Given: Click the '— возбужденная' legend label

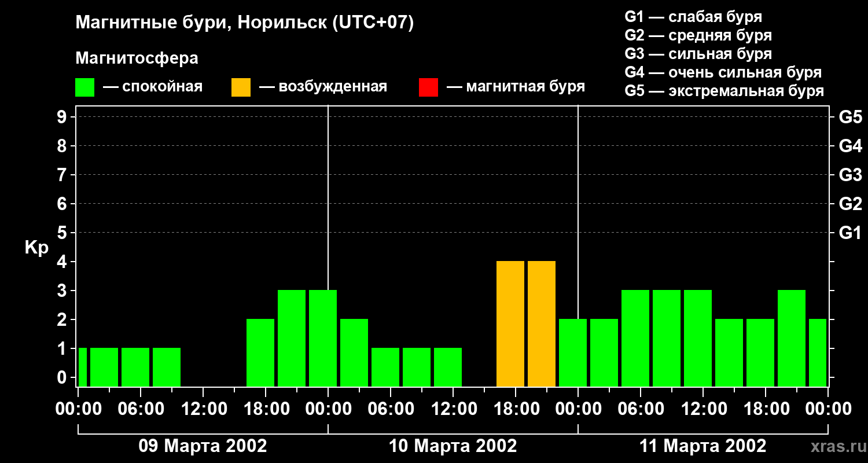Looking at the screenshot, I should click(323, 87).
